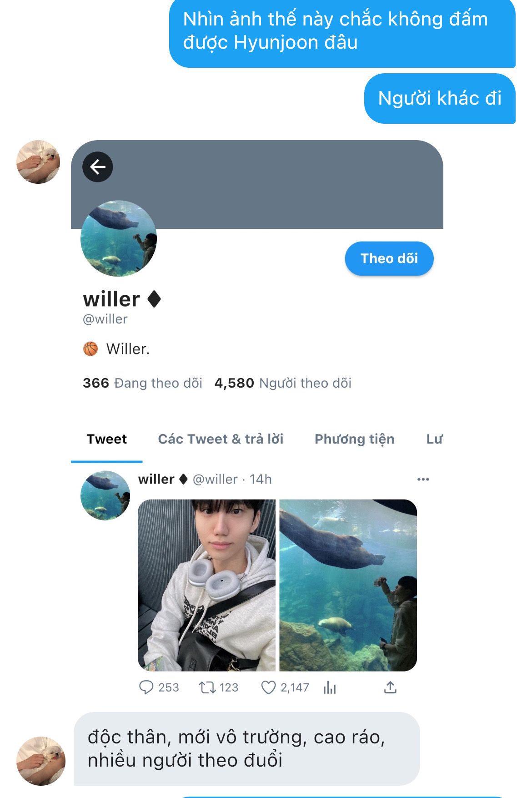Open the 366 Đang theo dõi list
The image size is (532, 798).
[142, 383]
